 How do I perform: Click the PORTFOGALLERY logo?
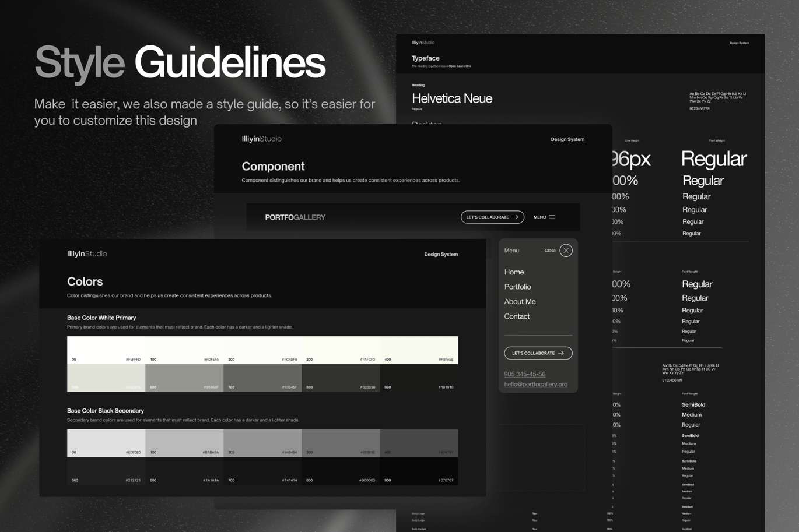click(295, 217)
